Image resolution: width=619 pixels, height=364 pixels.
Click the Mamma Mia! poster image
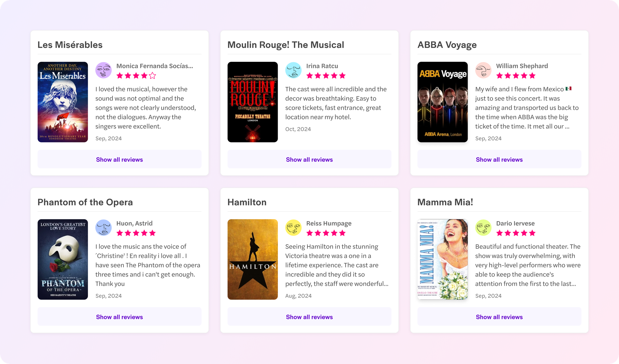442,259
